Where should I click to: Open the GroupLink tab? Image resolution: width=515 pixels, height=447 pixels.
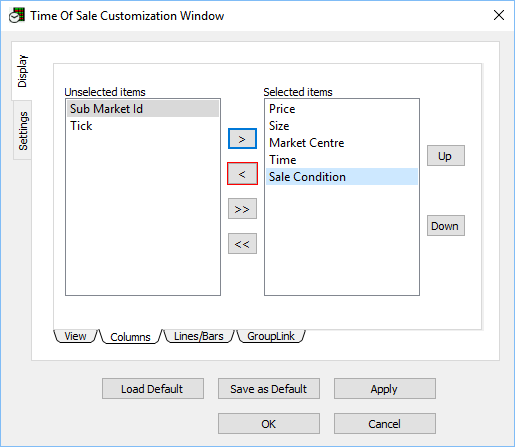(x=271, y=336)
